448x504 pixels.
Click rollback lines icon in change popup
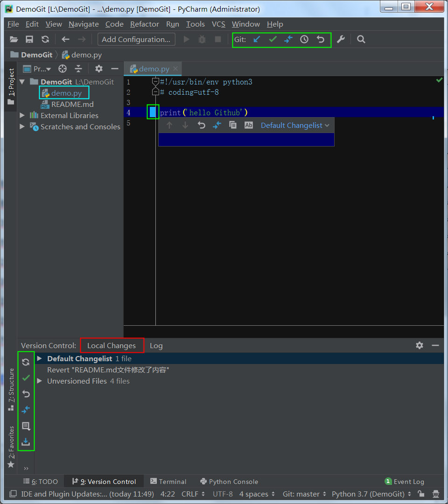pos(201,126)
